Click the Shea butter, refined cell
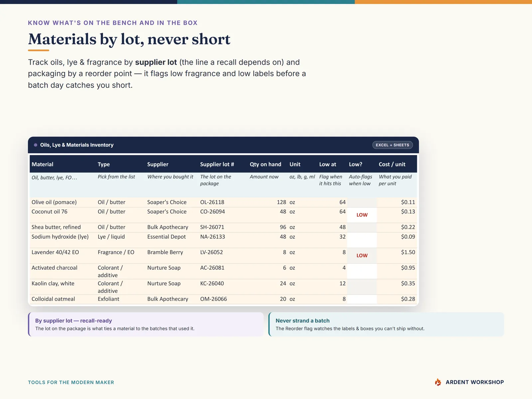 [56, 227]
